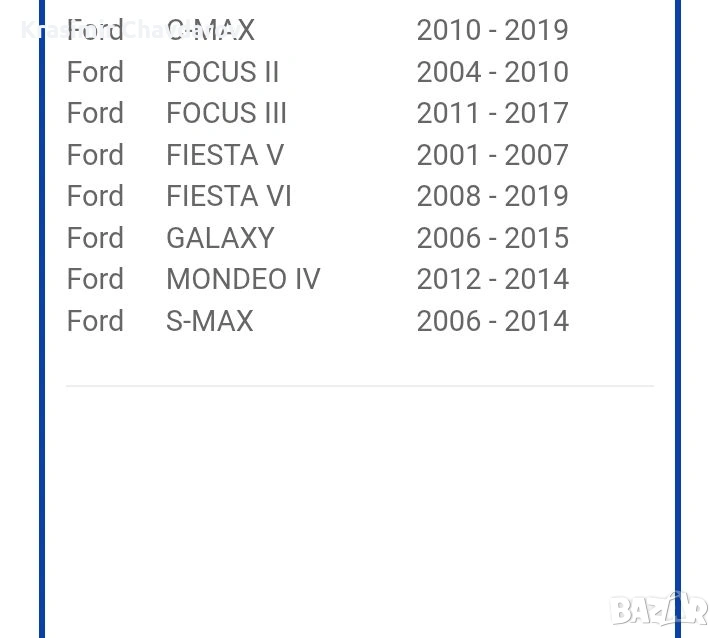Select the GALAXY model name
Screen dimensions: 720x638
click(x=220, y=238)
